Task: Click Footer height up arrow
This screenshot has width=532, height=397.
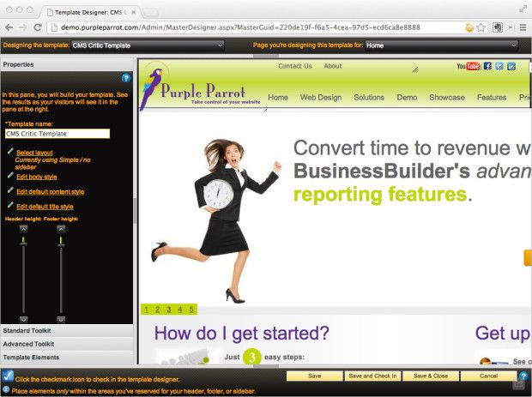Action: (x=61, y=229)
